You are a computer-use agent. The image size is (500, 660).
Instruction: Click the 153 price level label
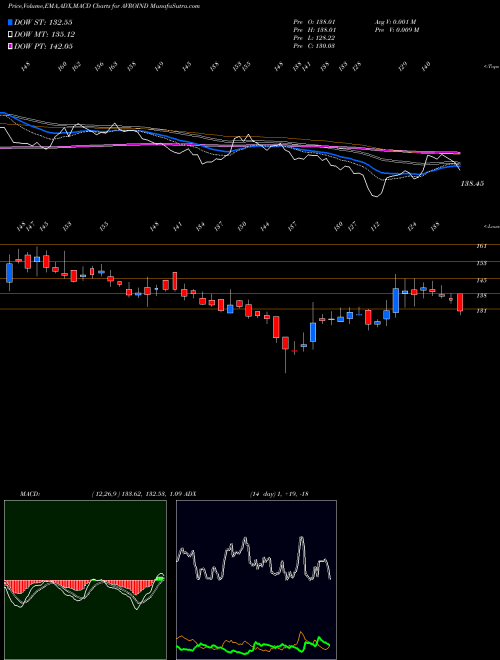pyautogui.click(x=482, y=263)
